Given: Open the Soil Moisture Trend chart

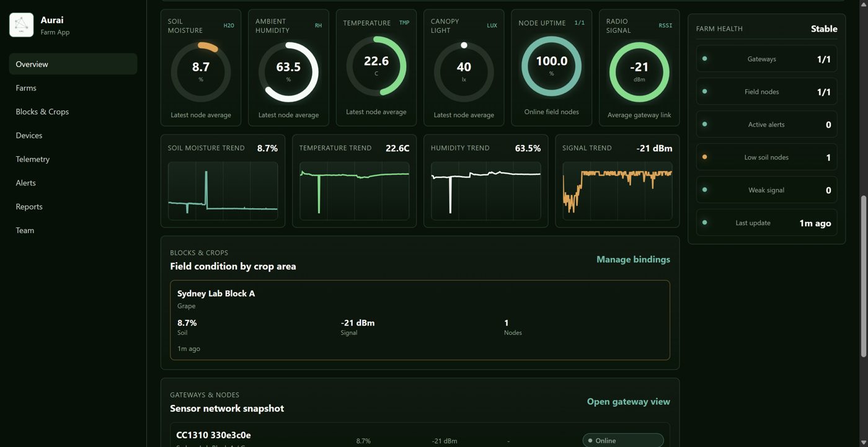Looking at the screenshot, I should pos(223,191).
